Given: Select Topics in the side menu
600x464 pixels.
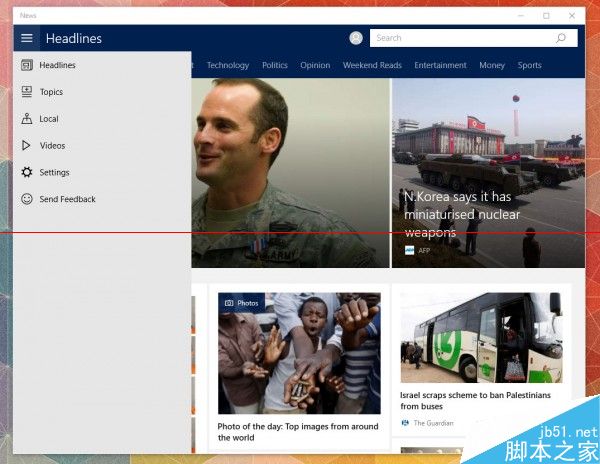Looking at the screenshot, I should pyautogui.click(x=103, y=92).
